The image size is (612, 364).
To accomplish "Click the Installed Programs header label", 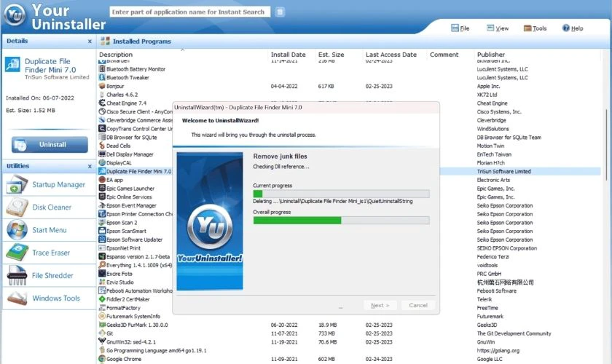I will click(x=141, y=41).
